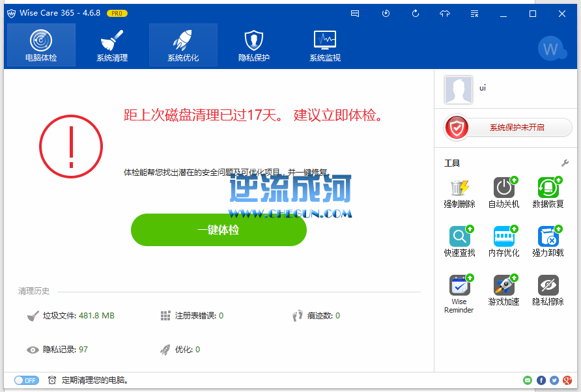581x392 pixels.
Task: Switch to 系统清理 tab
Action: (112, 45)
